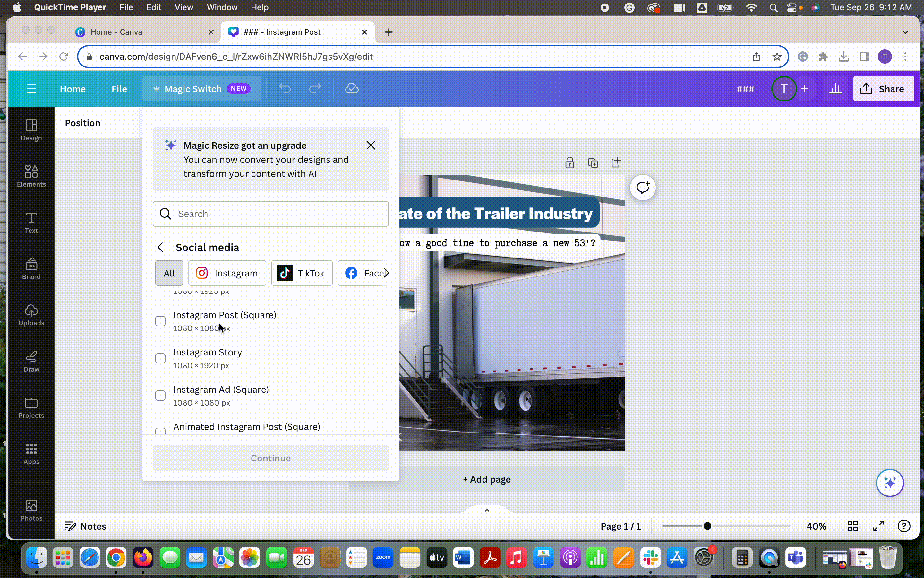This screenshot has width=924, height=578.
Task: Go back from Social media category
Action: [161, 247]
